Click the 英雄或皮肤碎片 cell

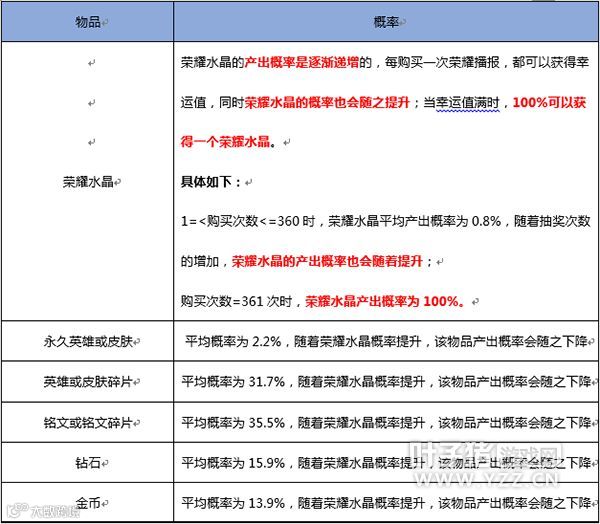[88, 382]
